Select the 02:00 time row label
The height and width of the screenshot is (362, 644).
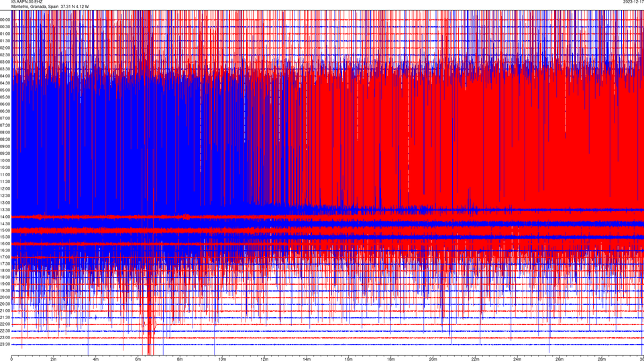[5, 48]
